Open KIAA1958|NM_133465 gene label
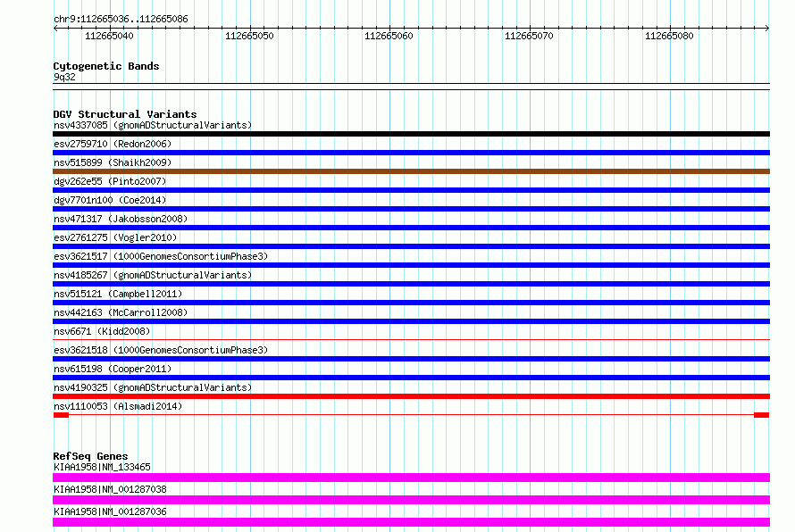795x532 pixels. [102, 467]
